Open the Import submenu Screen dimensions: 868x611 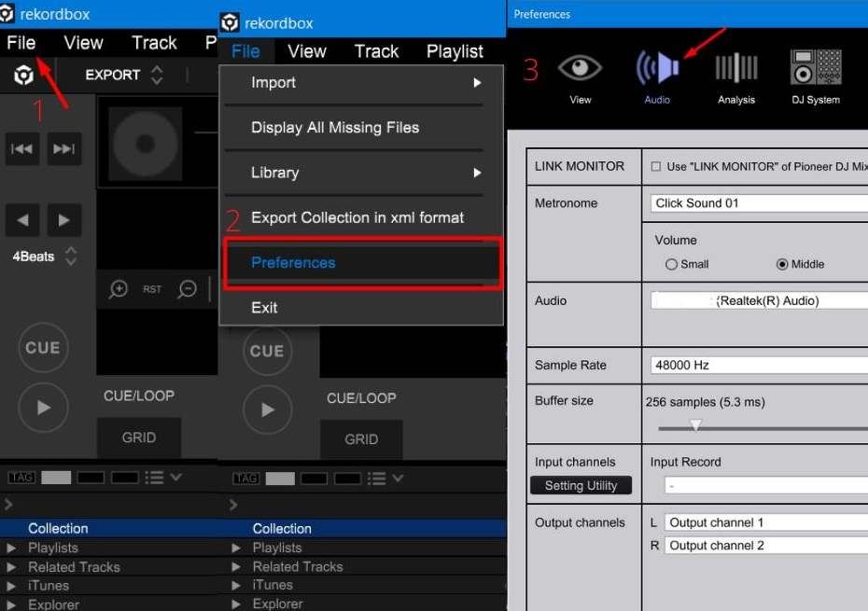361,82
